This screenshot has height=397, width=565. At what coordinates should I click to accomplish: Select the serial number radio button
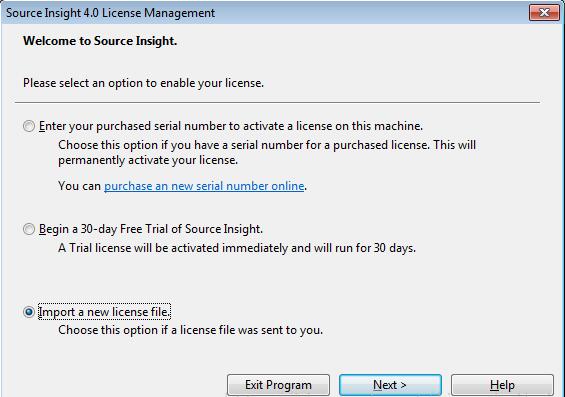click(29, 126)
